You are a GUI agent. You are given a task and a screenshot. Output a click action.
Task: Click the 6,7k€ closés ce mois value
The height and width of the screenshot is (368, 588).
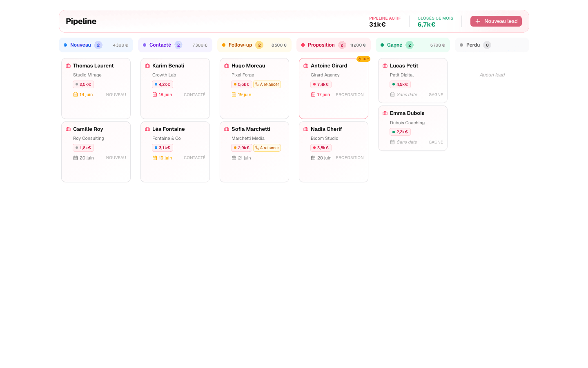(x=427, y=25)
